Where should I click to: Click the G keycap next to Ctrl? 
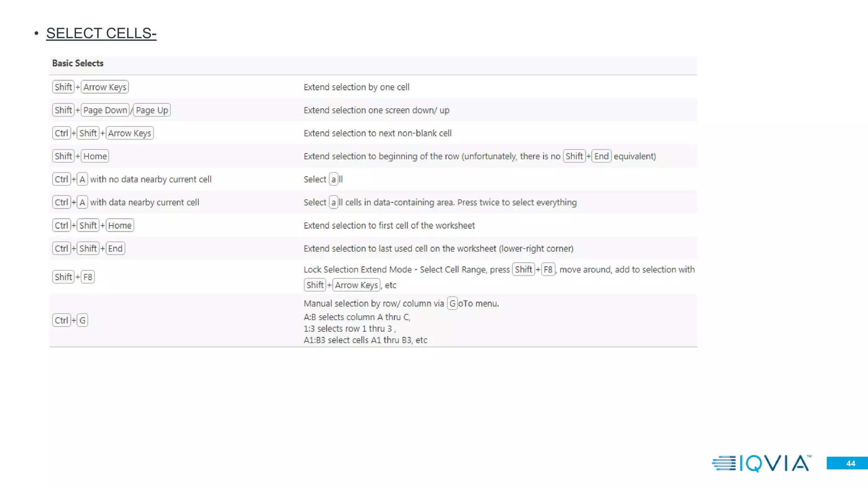(82, 320)
